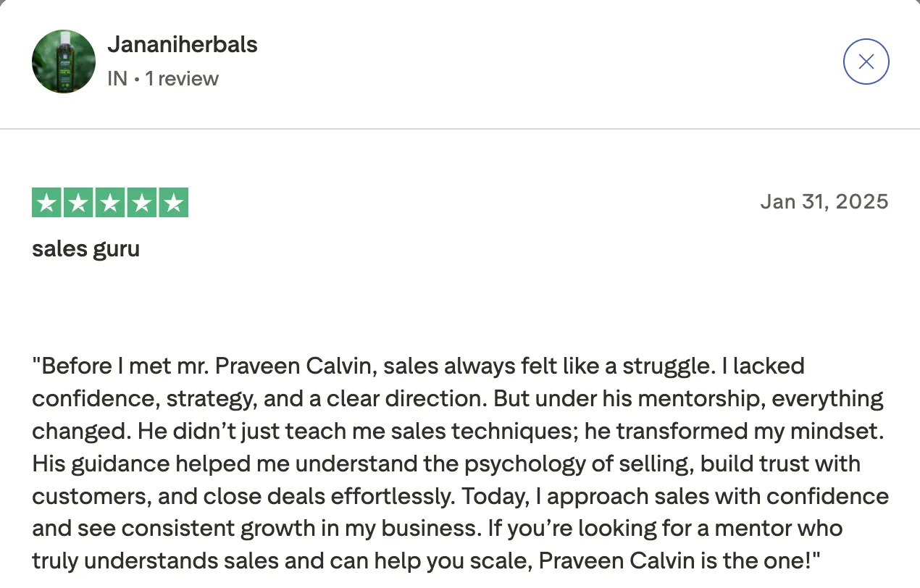Select the fourth green rating star
Viewport: 920px width, 588px height.
coord(141,203)
